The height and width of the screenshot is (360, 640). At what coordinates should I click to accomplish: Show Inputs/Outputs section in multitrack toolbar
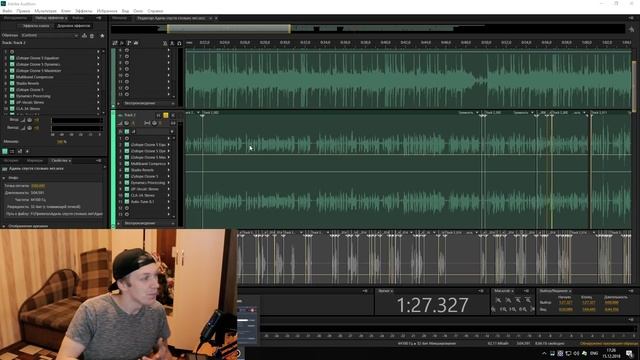115,43
